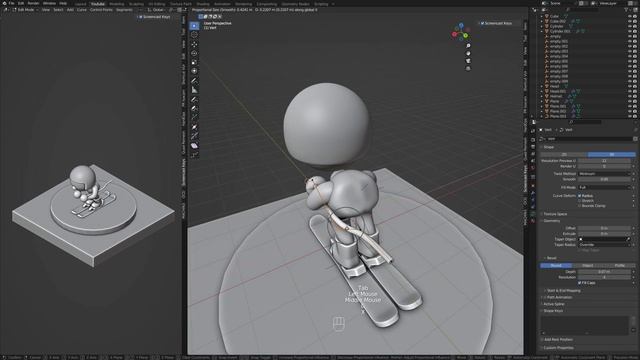Open the outliner filter icon
This screenshot has width=640, height=360.
click(x=626, y=10)
